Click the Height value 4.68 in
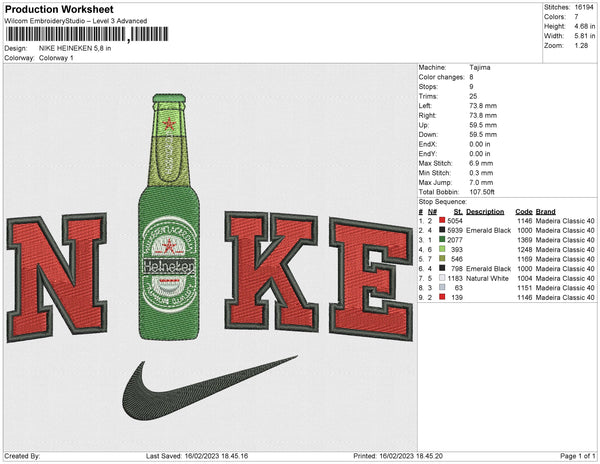The width and height of the screenshot is (600, 464). [584, 26]
